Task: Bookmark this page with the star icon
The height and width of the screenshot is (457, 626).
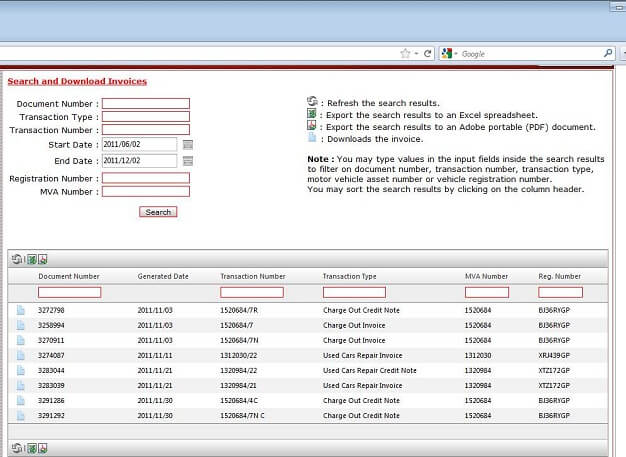Action: pyautogui.click(x=405, y=53)
